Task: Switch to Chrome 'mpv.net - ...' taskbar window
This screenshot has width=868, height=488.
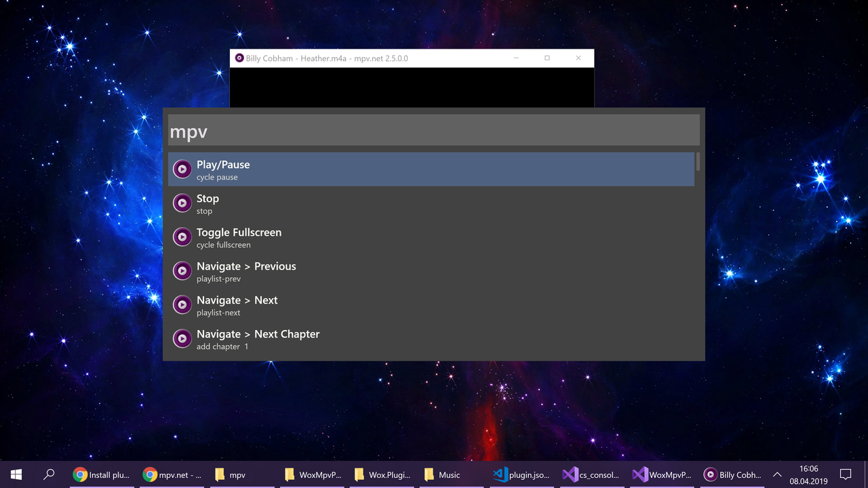Action: click(x=171, y=474)
